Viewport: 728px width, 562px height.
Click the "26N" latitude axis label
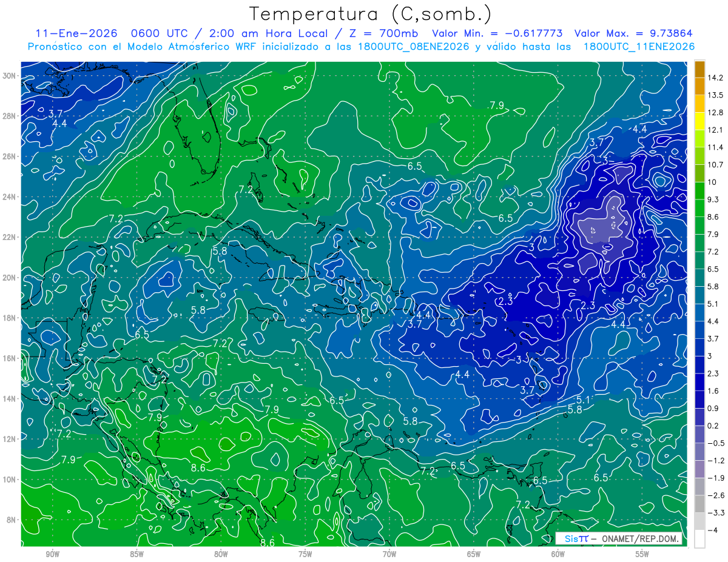point(10,156)
